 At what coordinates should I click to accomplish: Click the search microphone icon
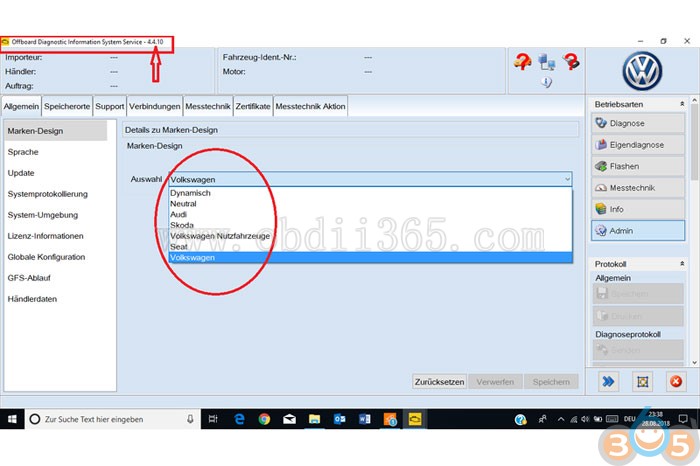190,419
